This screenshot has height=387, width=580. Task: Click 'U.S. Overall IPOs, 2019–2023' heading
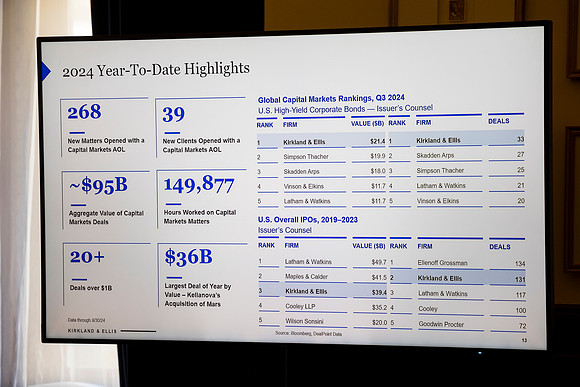coord(308,220)
